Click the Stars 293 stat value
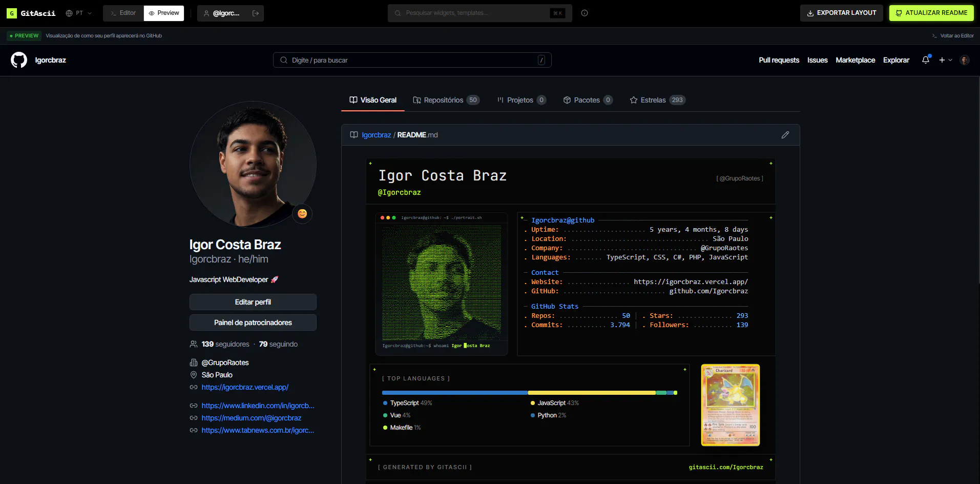The width and height of the screenshot is (980, 484). point(742,315)
